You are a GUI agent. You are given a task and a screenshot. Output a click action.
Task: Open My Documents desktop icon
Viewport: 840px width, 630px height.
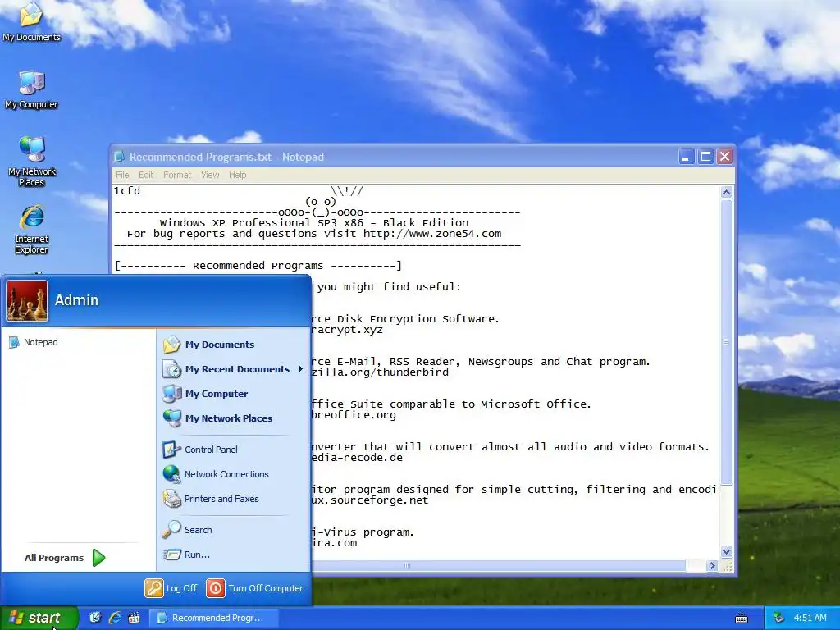coord(31,21)
